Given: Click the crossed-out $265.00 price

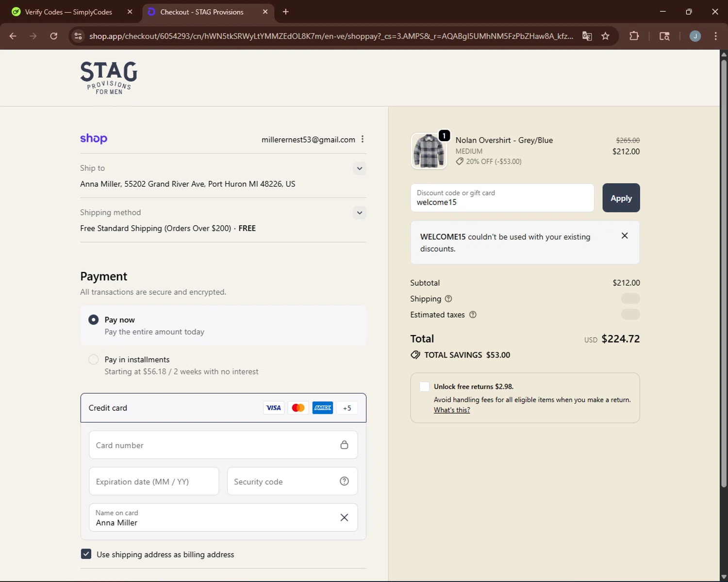Looking at the screenshot, I should tap(628, 140).
